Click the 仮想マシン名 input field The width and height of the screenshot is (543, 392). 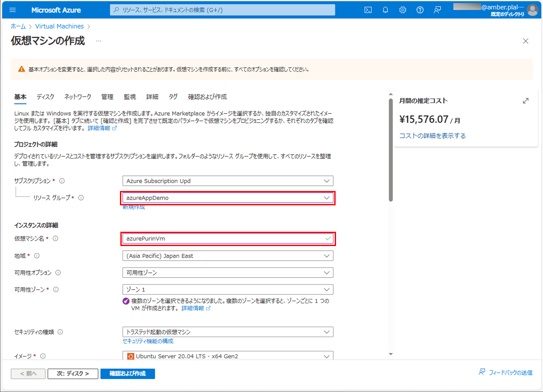pyautogui.click(x=228, y=238)
